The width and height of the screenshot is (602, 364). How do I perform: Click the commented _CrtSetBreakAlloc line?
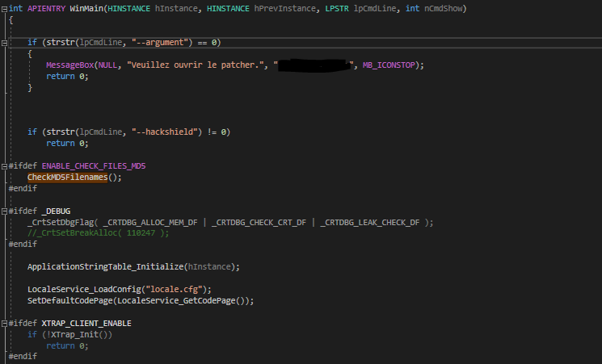coord(98,232)
